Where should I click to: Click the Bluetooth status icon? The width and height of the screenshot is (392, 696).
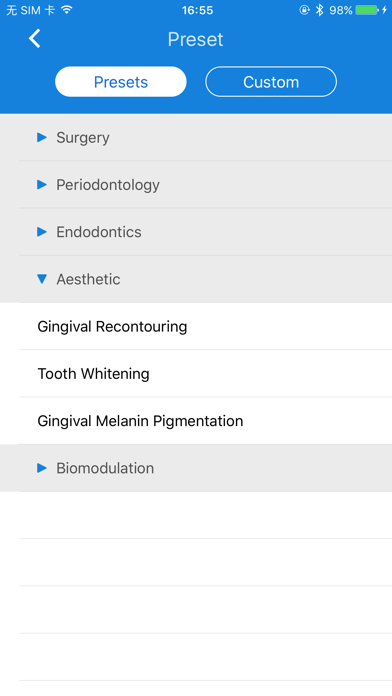click(320, 10)
